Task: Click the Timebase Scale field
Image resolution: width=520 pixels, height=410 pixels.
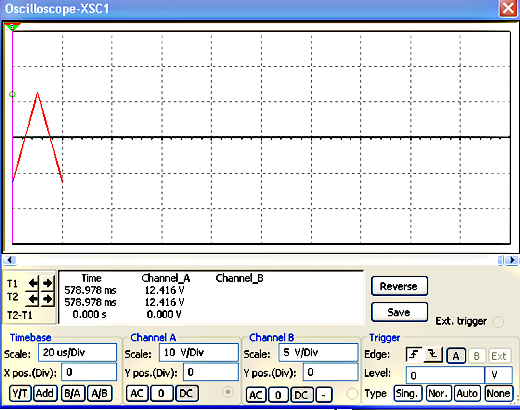Action: coord(77,352)
